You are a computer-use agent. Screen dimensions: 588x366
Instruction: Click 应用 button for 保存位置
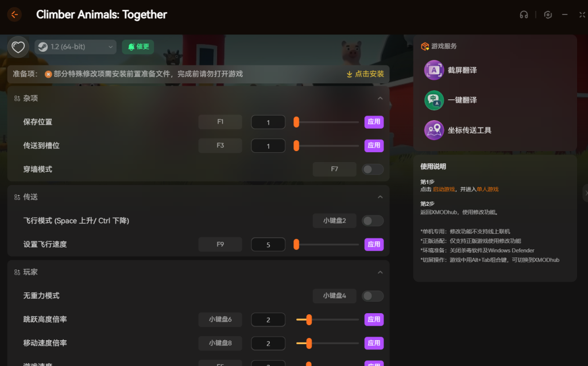[x=374, y=122]
